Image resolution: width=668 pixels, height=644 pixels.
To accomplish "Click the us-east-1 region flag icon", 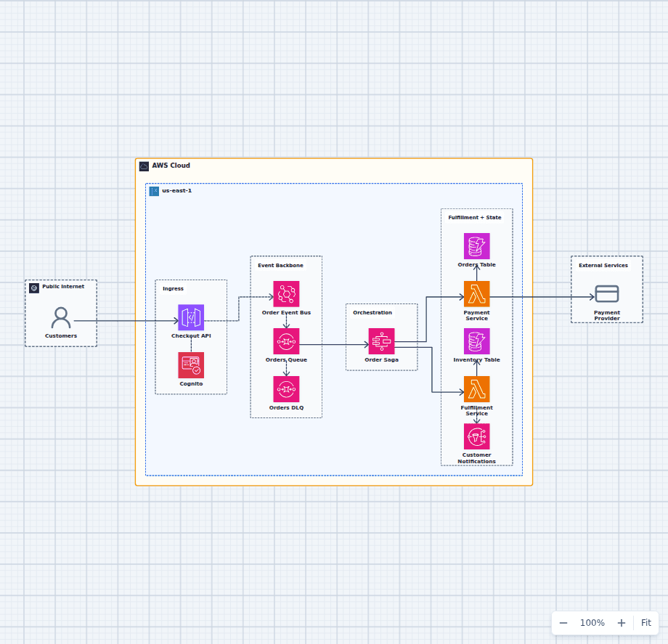I will point(154,191).
